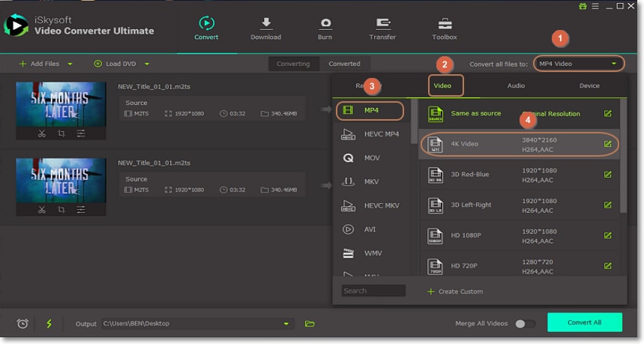Toggle Merge All Videos switch

coord(525,324)
